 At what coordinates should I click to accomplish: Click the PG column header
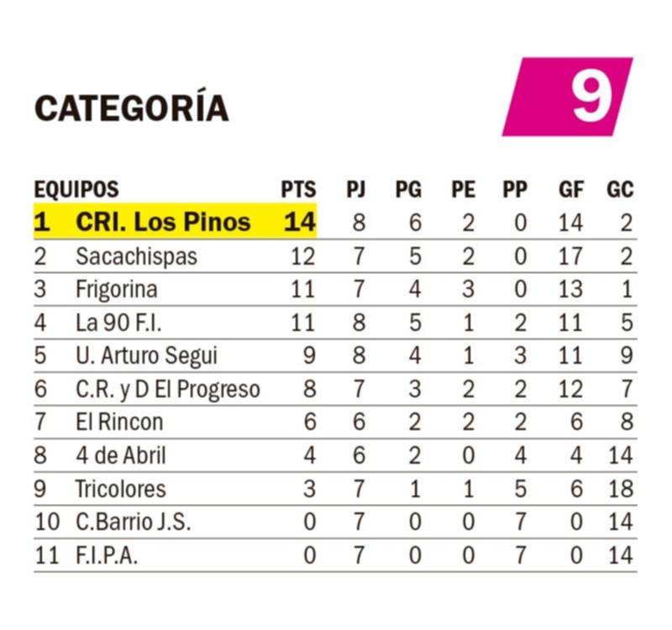(x=408, y=190)
